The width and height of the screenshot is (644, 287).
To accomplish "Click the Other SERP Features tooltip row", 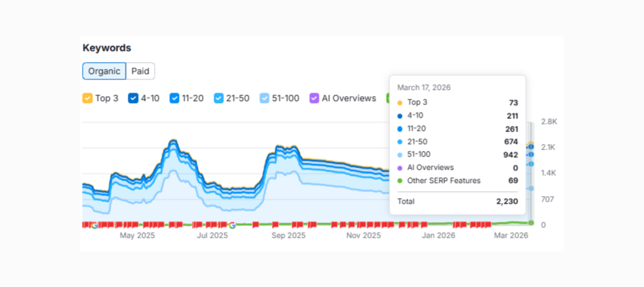I will [x=457, y=181].
